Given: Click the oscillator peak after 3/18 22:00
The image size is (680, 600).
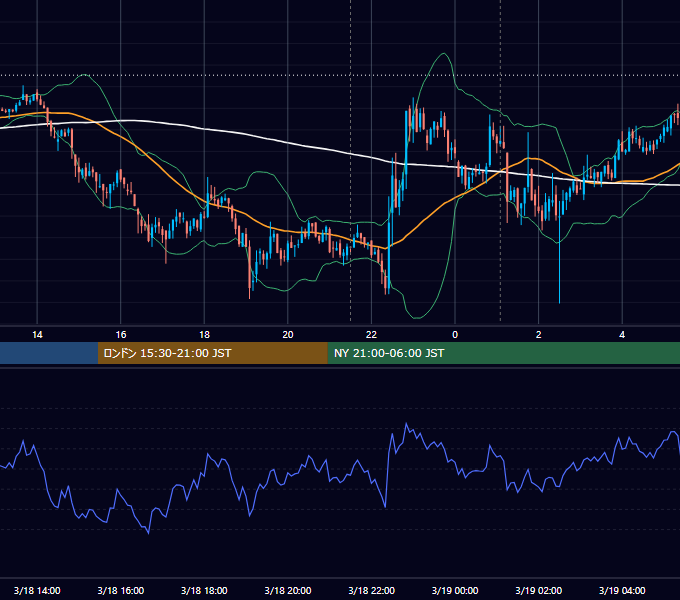Looking at the screenshot, I should tap(406, 424).
